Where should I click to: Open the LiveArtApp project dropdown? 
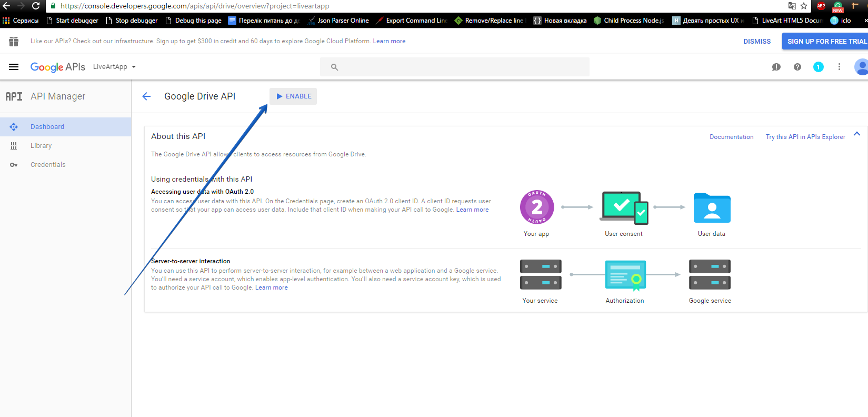tap(114, 67)
